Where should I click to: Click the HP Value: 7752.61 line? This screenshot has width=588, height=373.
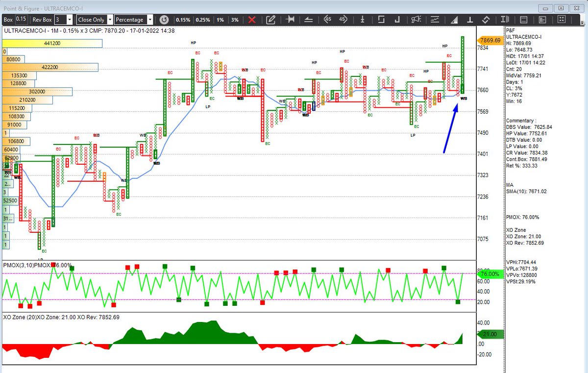(x=526, y=133)
